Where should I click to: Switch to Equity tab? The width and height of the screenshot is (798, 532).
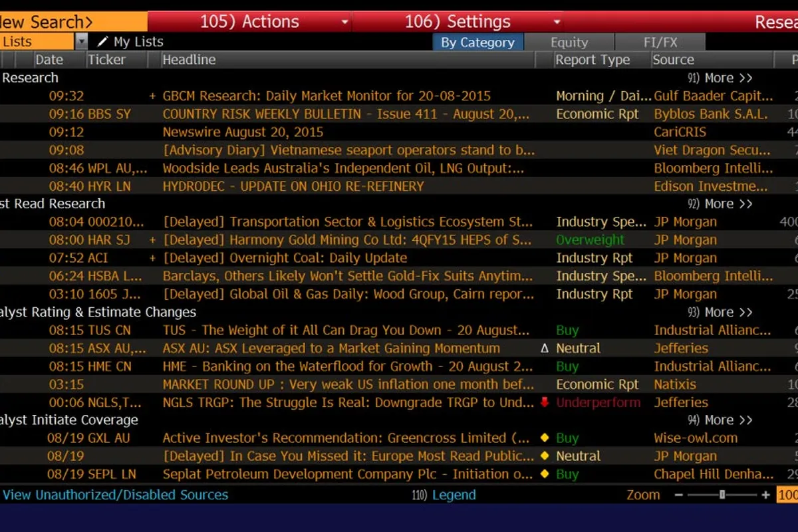(569, 42)
